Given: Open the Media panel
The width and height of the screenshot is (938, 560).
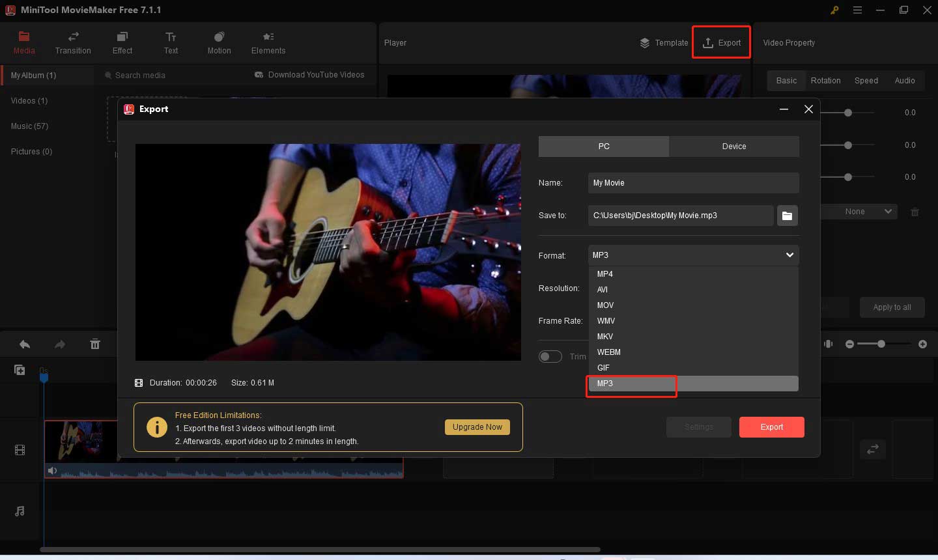Looking at the screenshot, I should pyautogui.click(x=24, y=43).
